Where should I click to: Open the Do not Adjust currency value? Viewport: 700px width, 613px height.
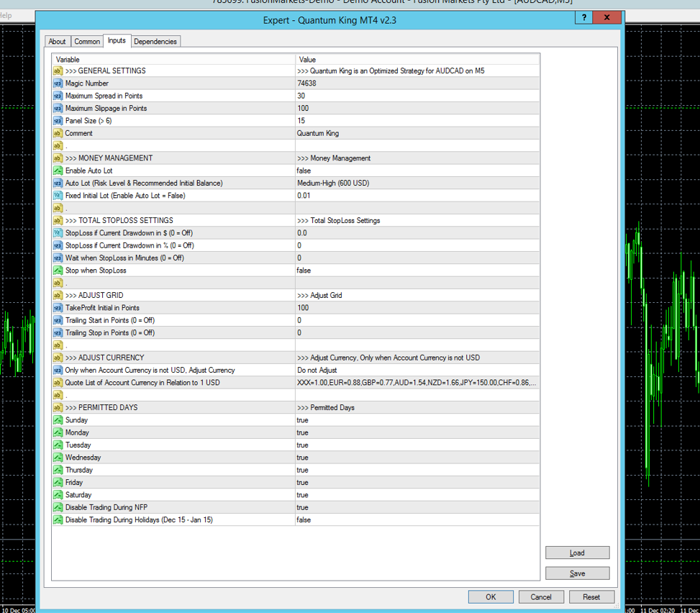pyautogui.click(x=317, y=370)
